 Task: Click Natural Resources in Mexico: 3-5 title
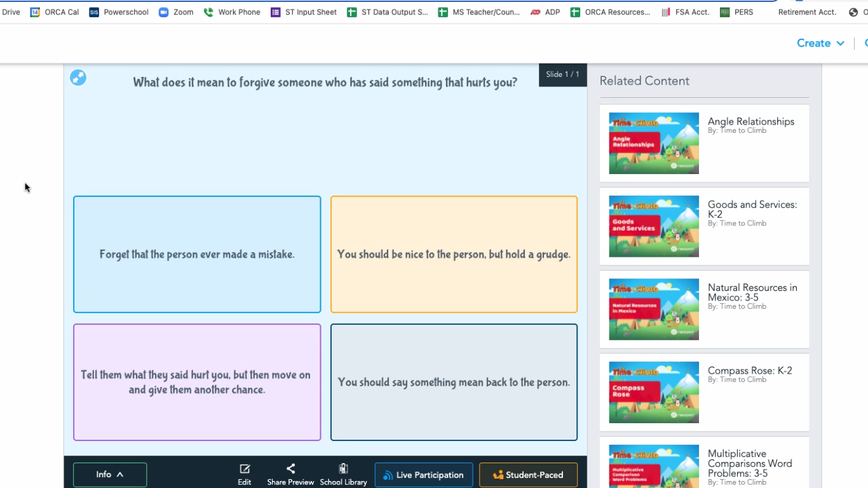click(x=752, y=292)
